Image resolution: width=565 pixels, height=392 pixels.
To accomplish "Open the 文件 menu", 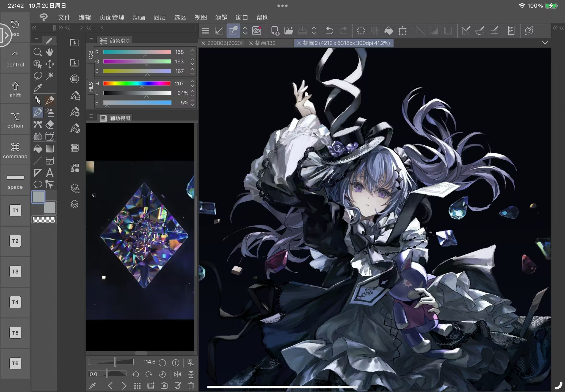I will point(64,17).
